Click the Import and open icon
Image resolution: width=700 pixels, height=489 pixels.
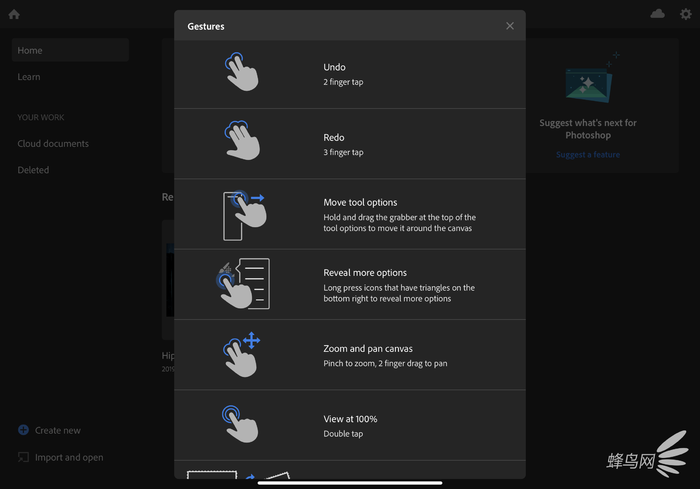[x=23, y=457]
